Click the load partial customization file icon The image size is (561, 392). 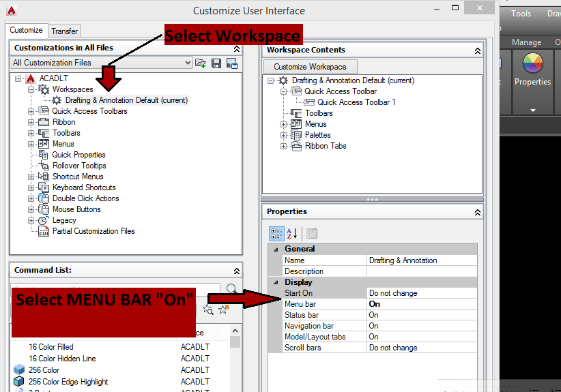[x=201, y=63]
